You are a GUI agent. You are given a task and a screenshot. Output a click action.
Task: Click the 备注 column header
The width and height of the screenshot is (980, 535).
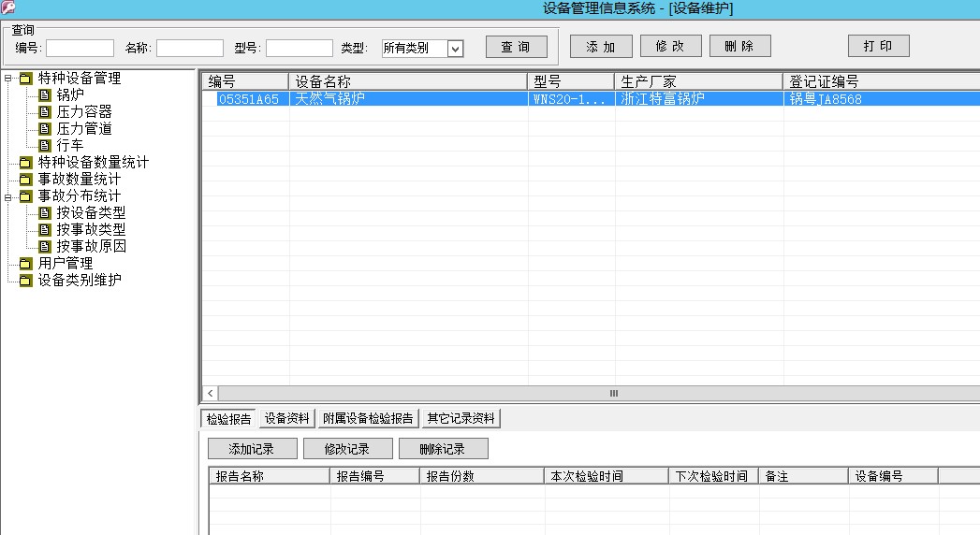click(x=804, y=476)
